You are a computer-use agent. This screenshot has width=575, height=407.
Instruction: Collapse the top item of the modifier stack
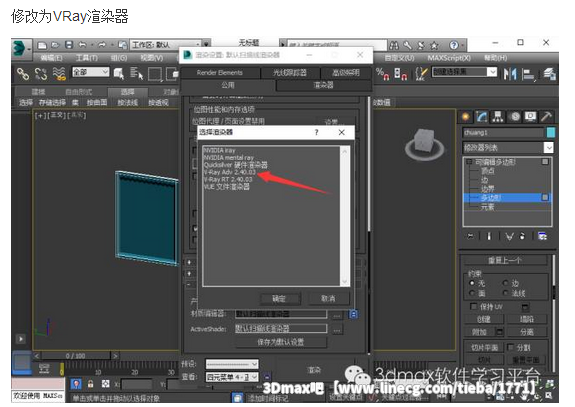click(x=469, y=162)
